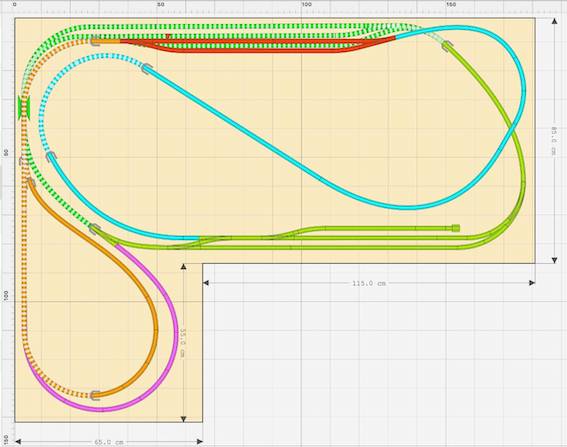Screen dimensions: 567x447
Task: Select tunnel portal joining dashed and solid cyan curve
Action: tap(51, 157)
